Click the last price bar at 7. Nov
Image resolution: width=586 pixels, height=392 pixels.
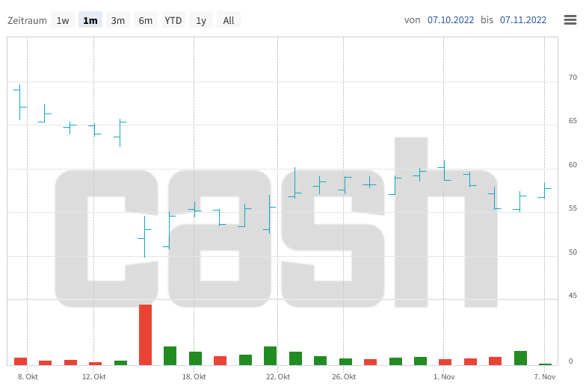tap(544, 191)
